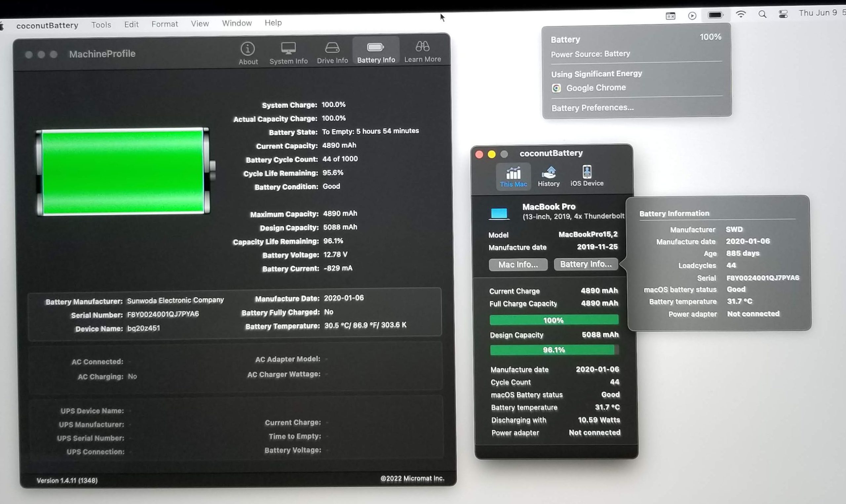Image resolution: width=846 pixels, height=504 pixels.
Task: Click the '2019-11-25' Mac manufacture date
Action: (597, 247)
